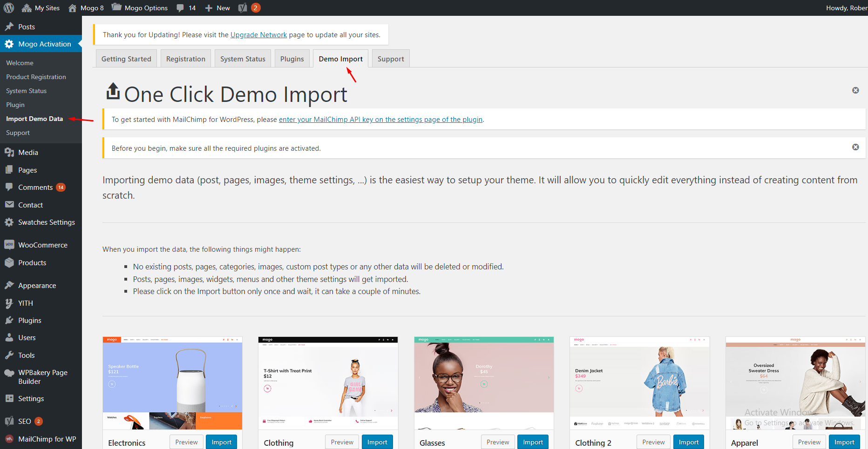This screenshot has height=449, width=868.
Task: Preview the Clothing demo
Action: tap(342, 442)
